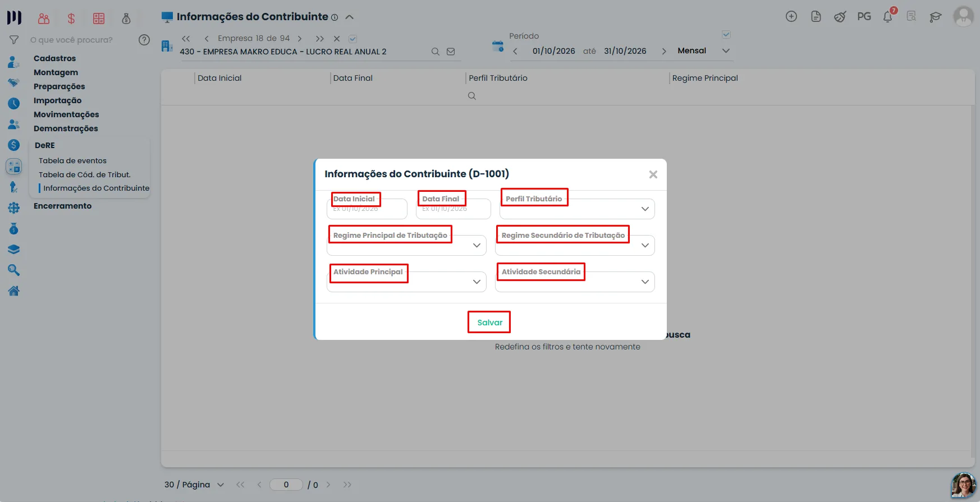
Task: Open Regime Principal de Tributação dropdown
Action: click(407, 246)
